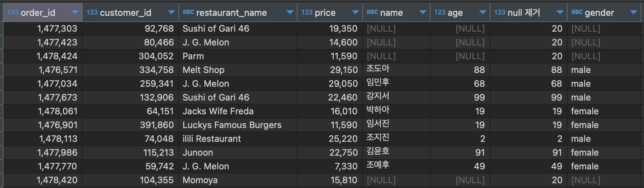Viewport: 644px width, 188px height.
Task: Select customer_id cell 92,768
Action: click(x=131, y=29)
